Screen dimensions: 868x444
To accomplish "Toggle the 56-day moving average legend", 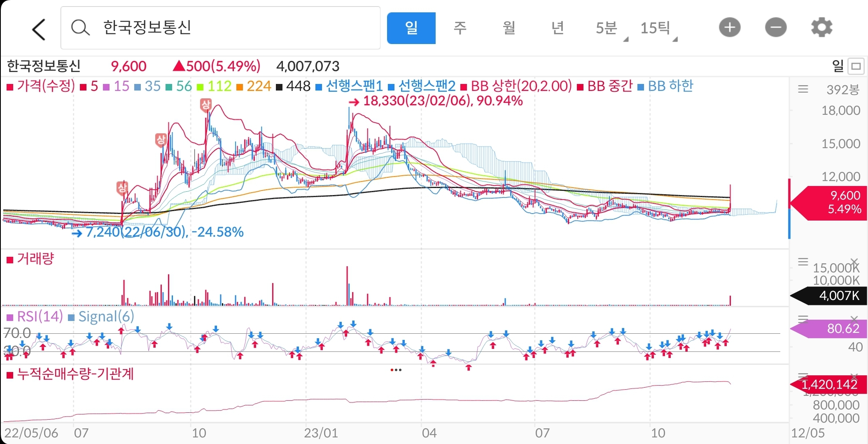I will click(179, 86).
